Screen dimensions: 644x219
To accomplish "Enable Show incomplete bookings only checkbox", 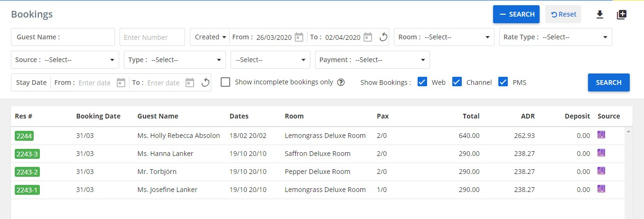I will click(x=225, y=82).
